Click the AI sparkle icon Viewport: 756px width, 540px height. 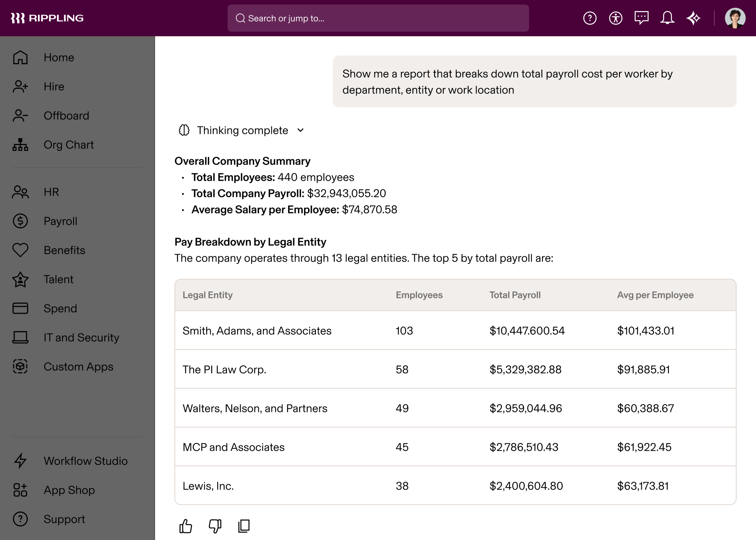694,18
